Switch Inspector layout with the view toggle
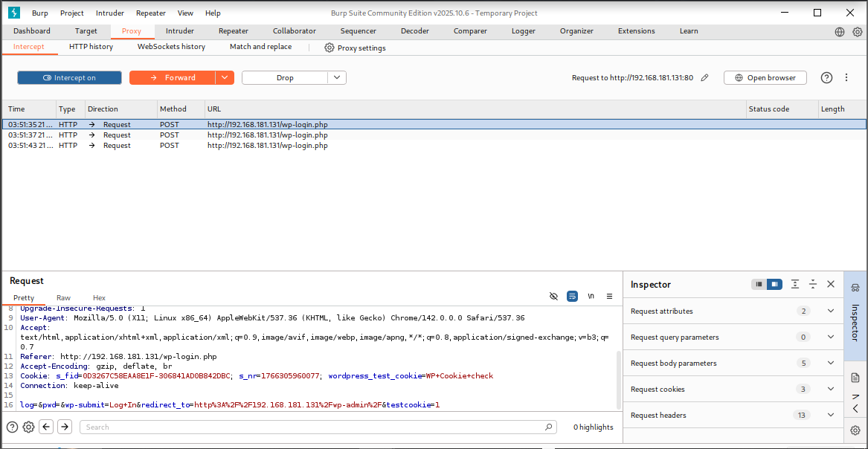The height and width of the screenshot is (449, 868). (767, 284)
